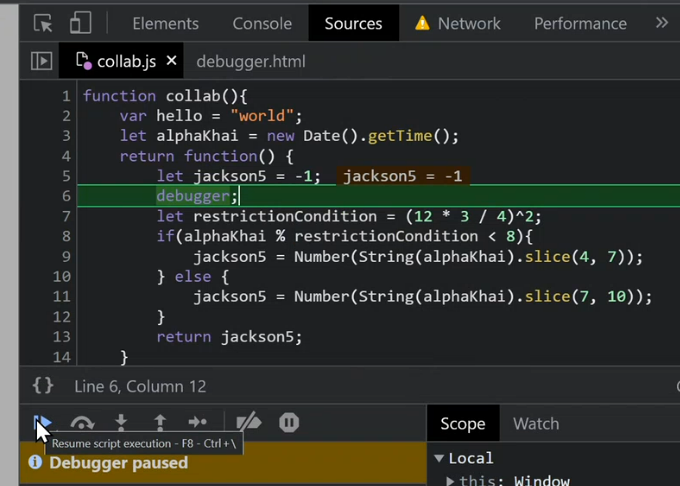Click the info icon beside Debugger paused
680x486 pixels.
coord(36,463)
